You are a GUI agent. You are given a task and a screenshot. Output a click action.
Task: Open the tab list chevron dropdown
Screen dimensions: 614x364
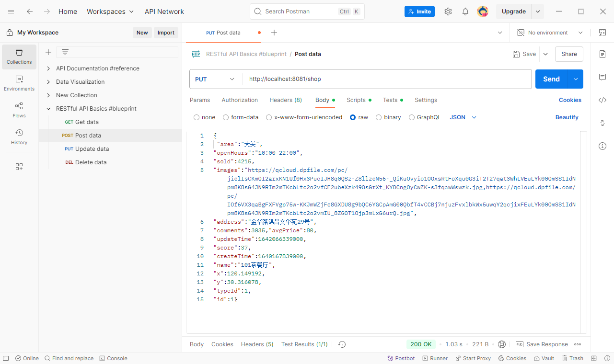tap(500, 33)
